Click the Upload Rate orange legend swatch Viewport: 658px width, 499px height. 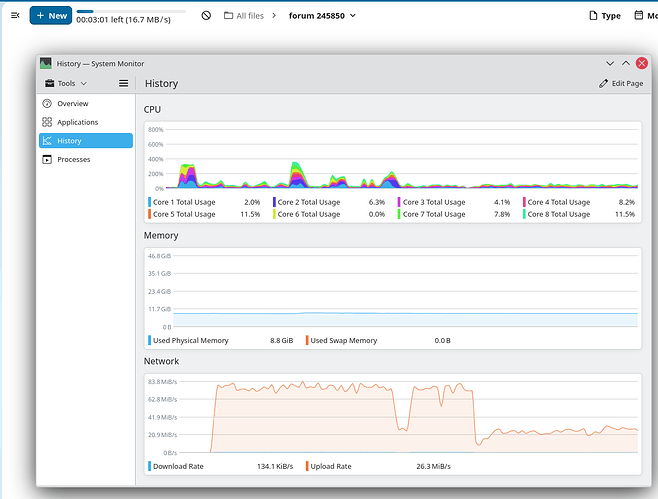307,466
